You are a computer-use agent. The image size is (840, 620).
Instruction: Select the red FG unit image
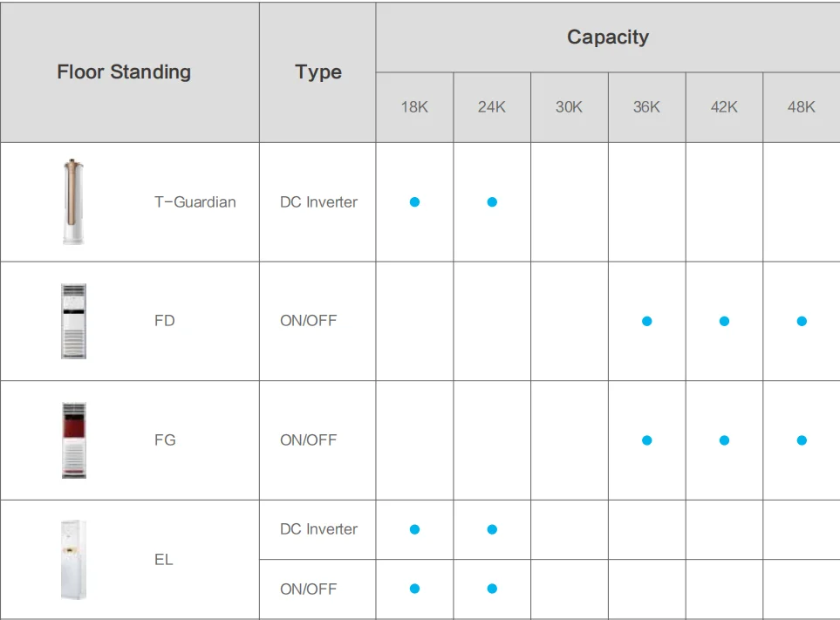coord(74,440)
